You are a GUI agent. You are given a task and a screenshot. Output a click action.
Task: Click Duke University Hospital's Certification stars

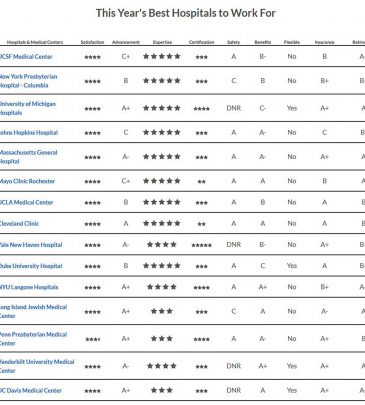pyautogui.click(x=202, y=266)
